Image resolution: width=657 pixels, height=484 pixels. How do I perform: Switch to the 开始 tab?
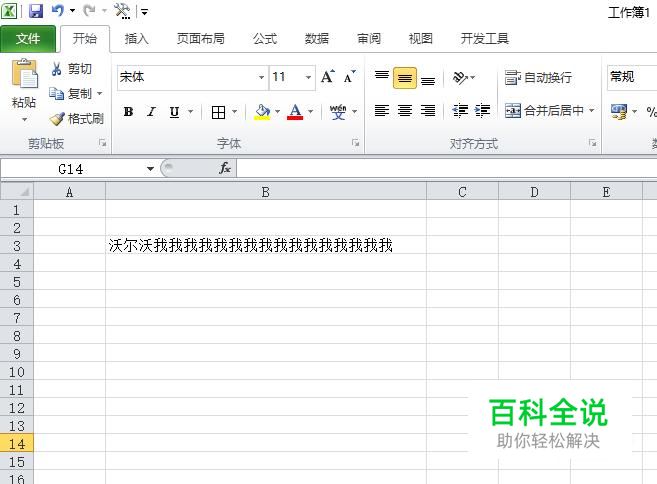coord(85,39)
